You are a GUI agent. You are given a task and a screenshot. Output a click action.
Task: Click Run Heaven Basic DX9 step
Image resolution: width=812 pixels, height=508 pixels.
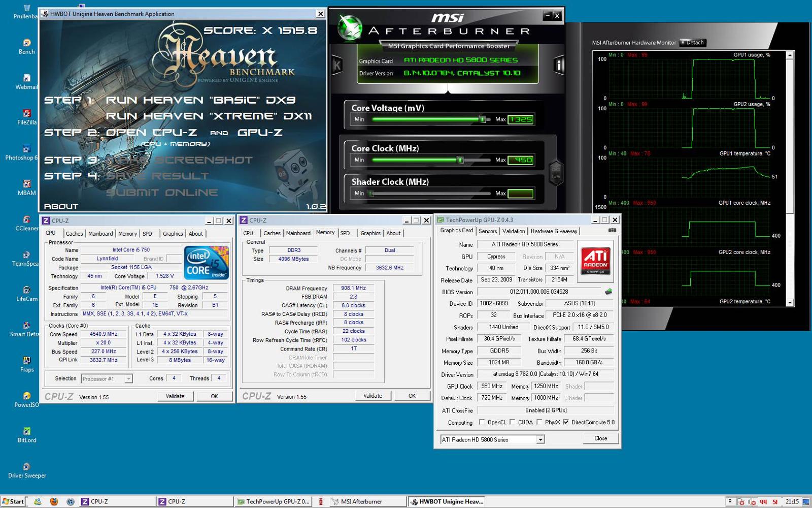(x=200, y=100)
